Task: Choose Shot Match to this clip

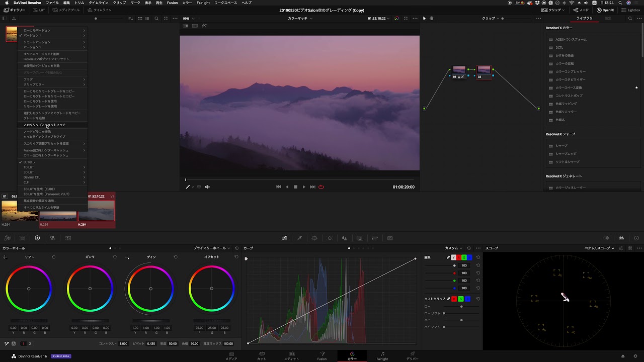Action: (x=53, y=125)
